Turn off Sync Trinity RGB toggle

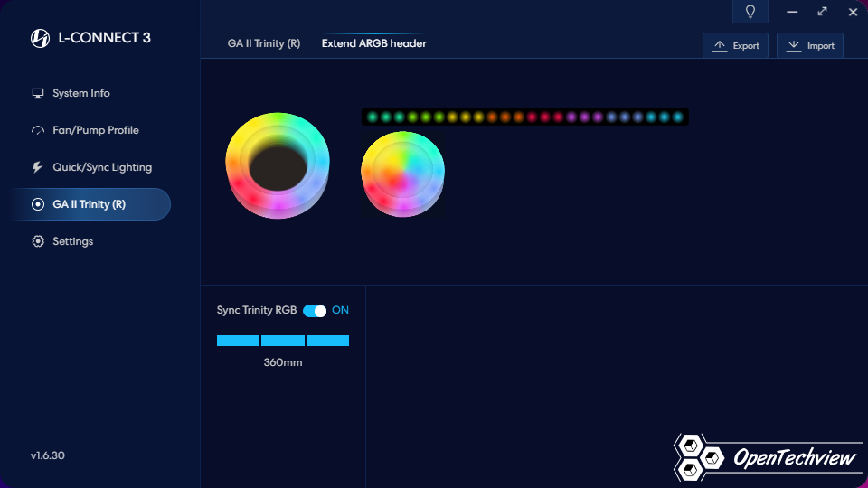(315, 311)
